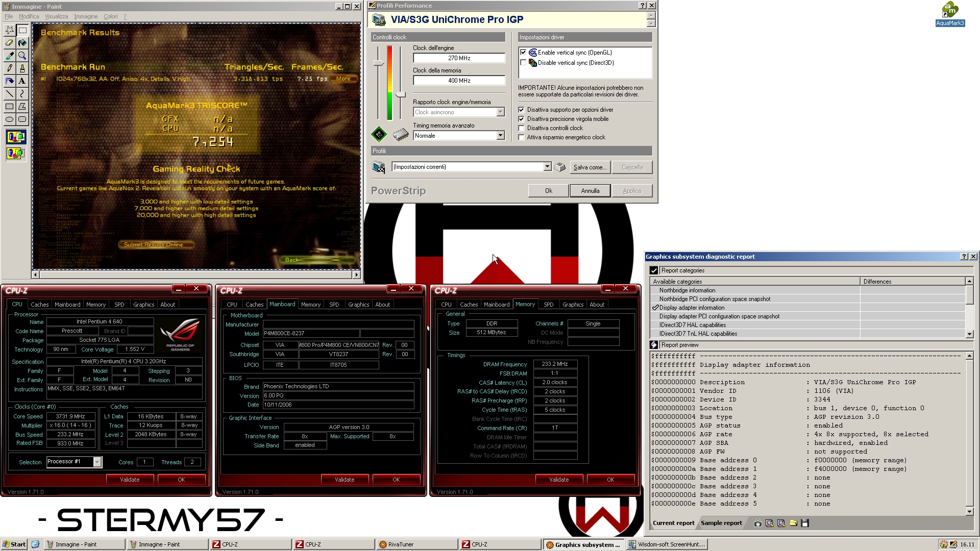This screenshot has width=980, height=551.
Task: Select the Pick Color eyedropper tool
Action: click(x=9, y=56)
